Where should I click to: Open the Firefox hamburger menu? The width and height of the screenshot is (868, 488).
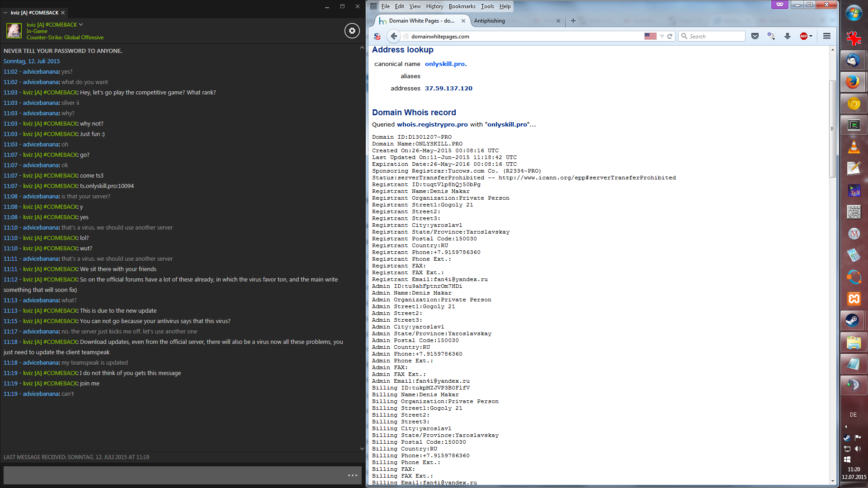click(x=827, y=36)
